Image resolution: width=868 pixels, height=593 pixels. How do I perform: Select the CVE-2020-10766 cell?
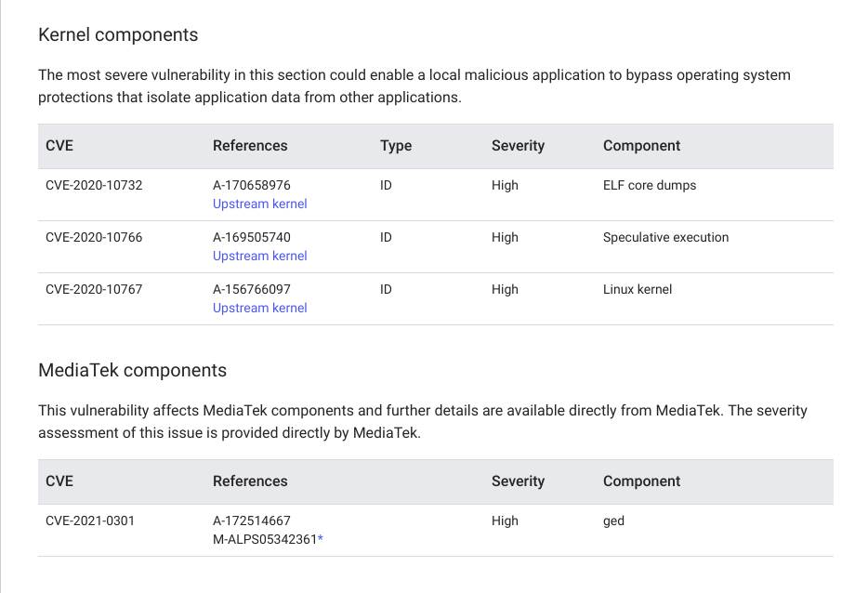click(x=94, y=237)
